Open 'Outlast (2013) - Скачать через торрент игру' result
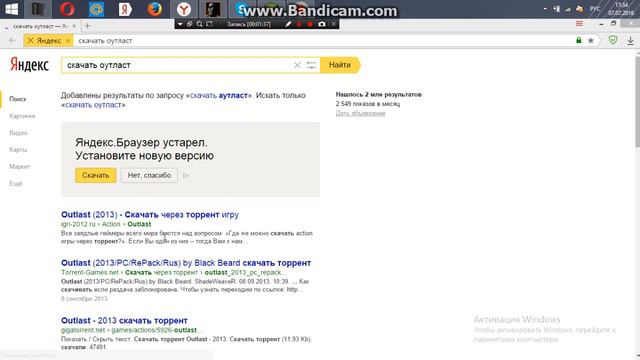The height and width of the screenshot is (360, 640). pyautogui.click(x=150, y=214)
